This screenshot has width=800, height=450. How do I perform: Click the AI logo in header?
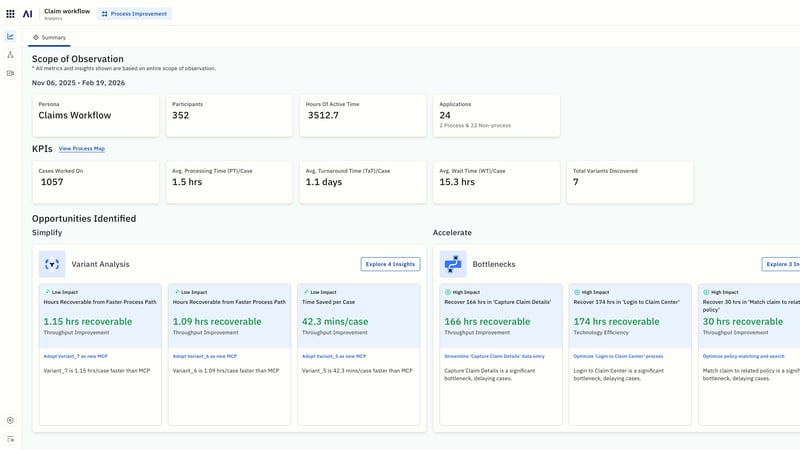pyautogui.click(x=28, y=14)
